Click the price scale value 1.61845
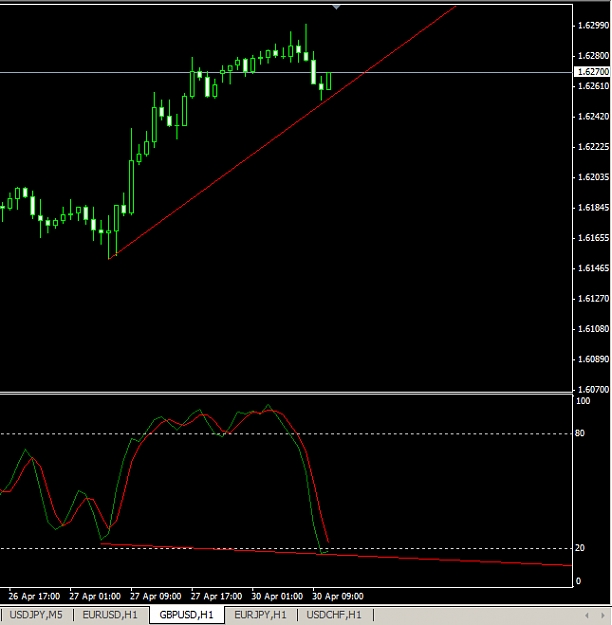This screenshot has width=612, height=625. click(593, 207)
